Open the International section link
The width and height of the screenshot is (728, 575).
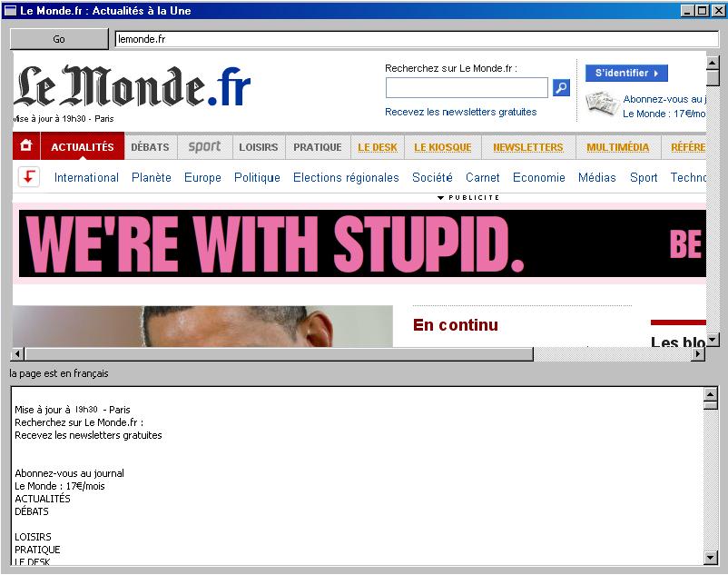tap(86, 177)
